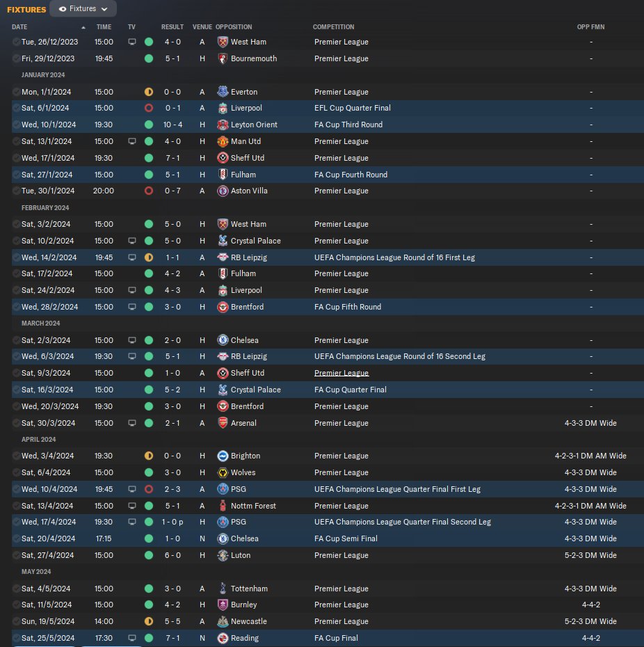Click the Man Utd opposition name

246,141
